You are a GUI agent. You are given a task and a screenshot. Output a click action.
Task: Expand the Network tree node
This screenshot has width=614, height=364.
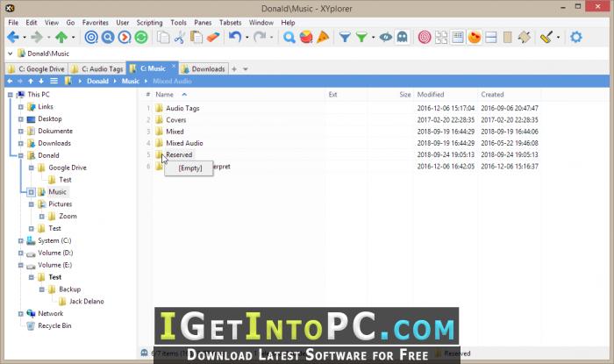click(x=21, y=313)
